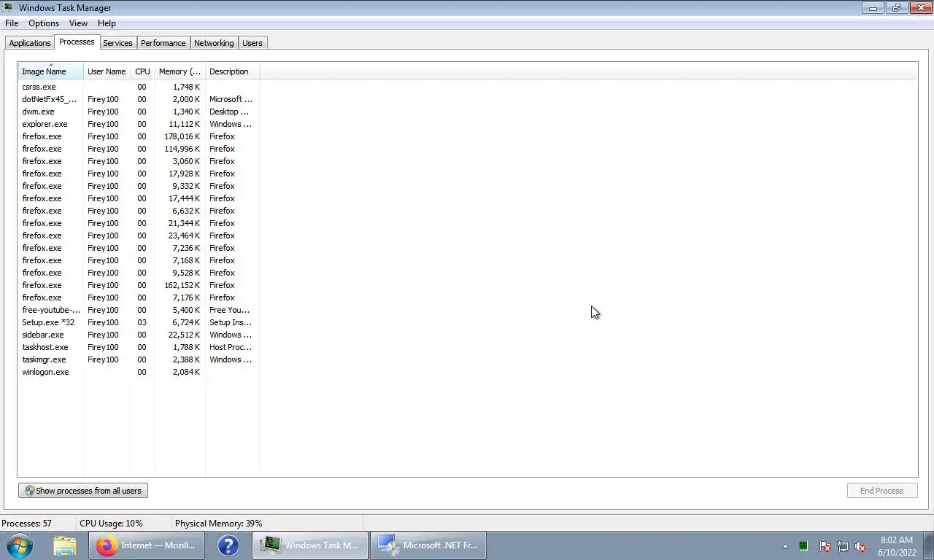
Task: Select the winlogon.exe process
Action: pyautogui.click(x=139, y=372)
